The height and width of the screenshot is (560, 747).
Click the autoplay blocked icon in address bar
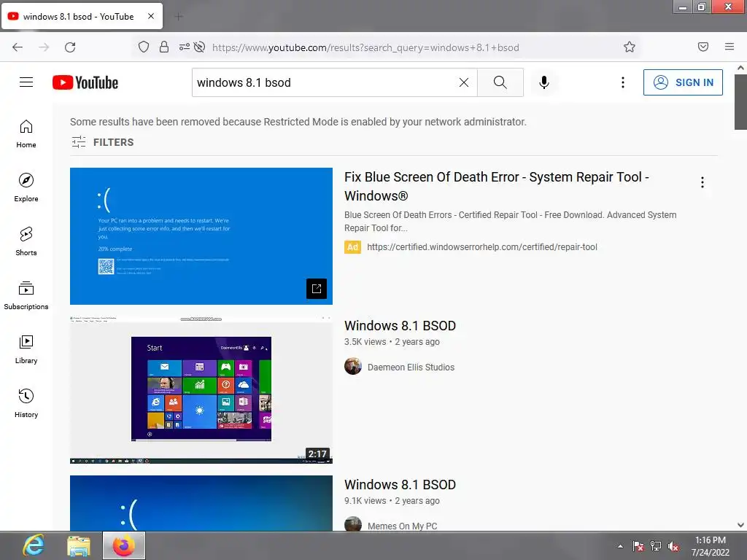click(200, 47)
